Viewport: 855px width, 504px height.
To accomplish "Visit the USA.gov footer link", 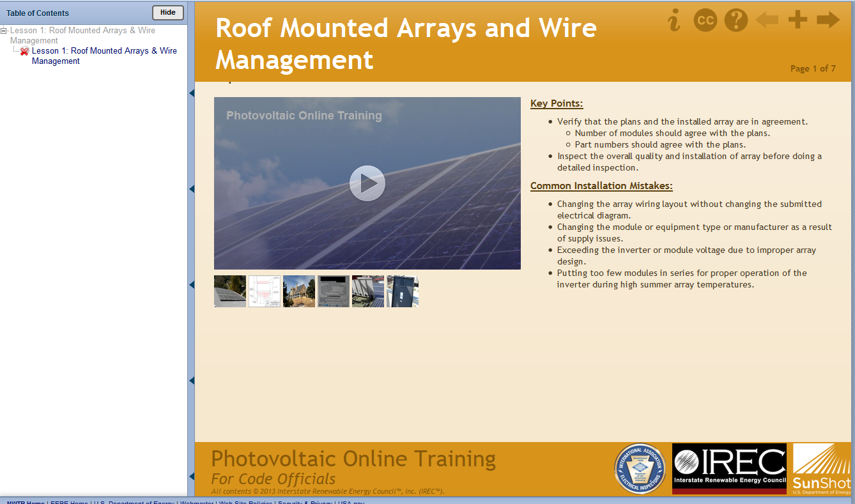I will (x=348, y=502).
